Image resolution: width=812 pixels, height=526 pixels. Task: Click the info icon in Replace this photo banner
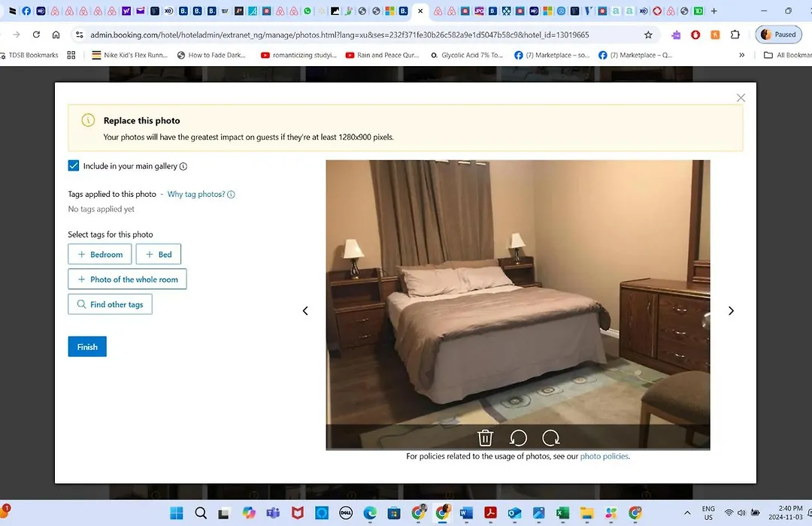click(88, 120)
